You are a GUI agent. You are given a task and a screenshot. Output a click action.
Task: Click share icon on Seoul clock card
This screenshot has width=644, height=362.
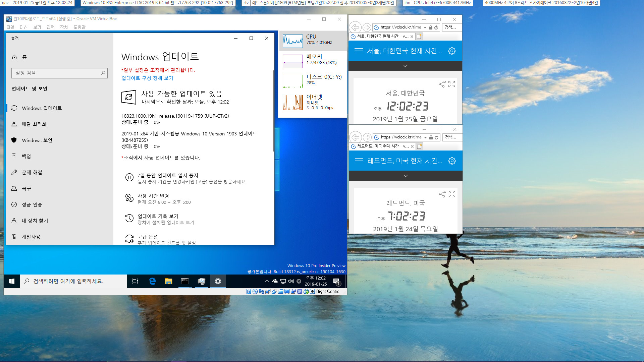tap(442, 84)
